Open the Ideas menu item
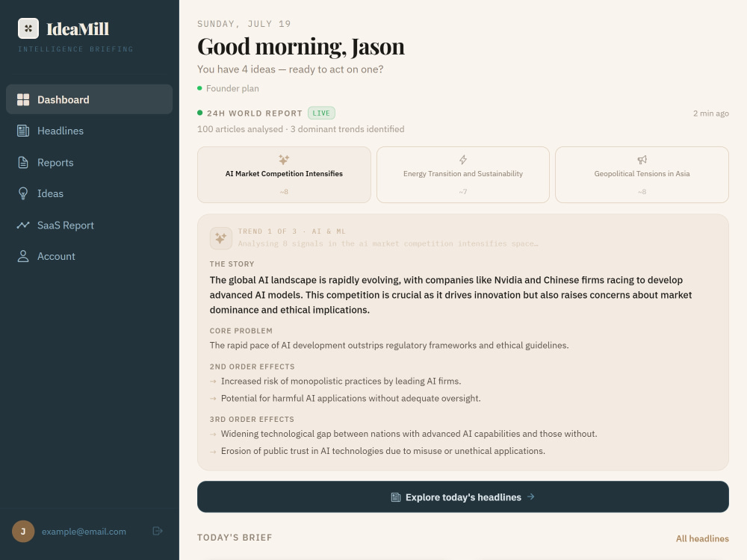 89,193
